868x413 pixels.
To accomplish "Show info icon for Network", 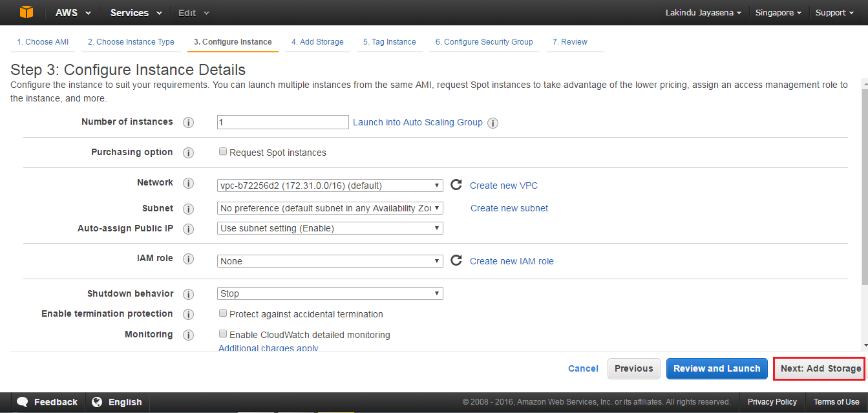I will click(189, 184).
